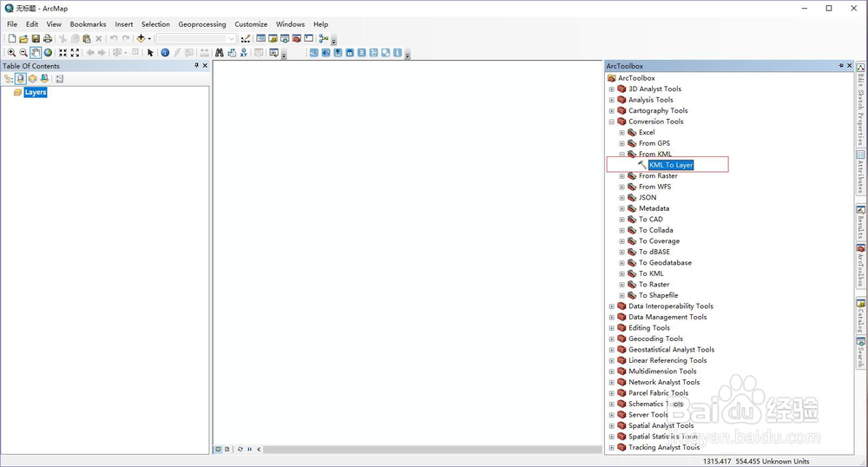This screenshot has width=868, height=467.
Task: Select the From Raster toolset
Action: (x=658, y=176)
